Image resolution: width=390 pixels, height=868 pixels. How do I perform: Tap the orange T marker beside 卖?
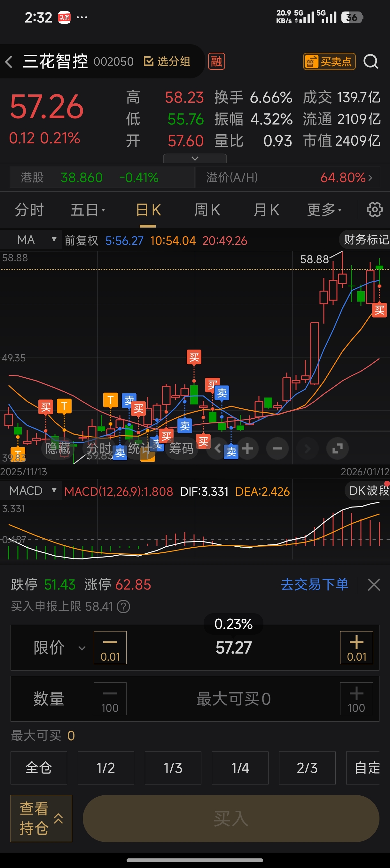pyautogui.click(x=110, y=400)
